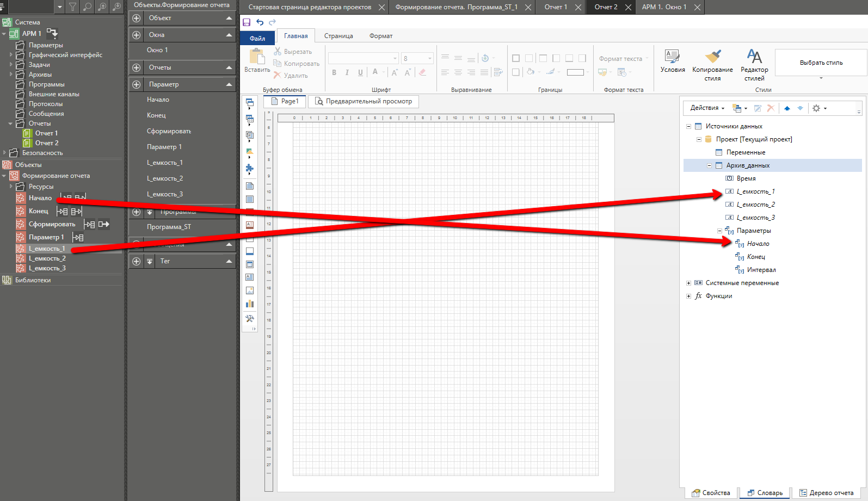Switch to the Дерево отчета bottom tab
Viewport: 868px width, 501px height.
[826, 493]
